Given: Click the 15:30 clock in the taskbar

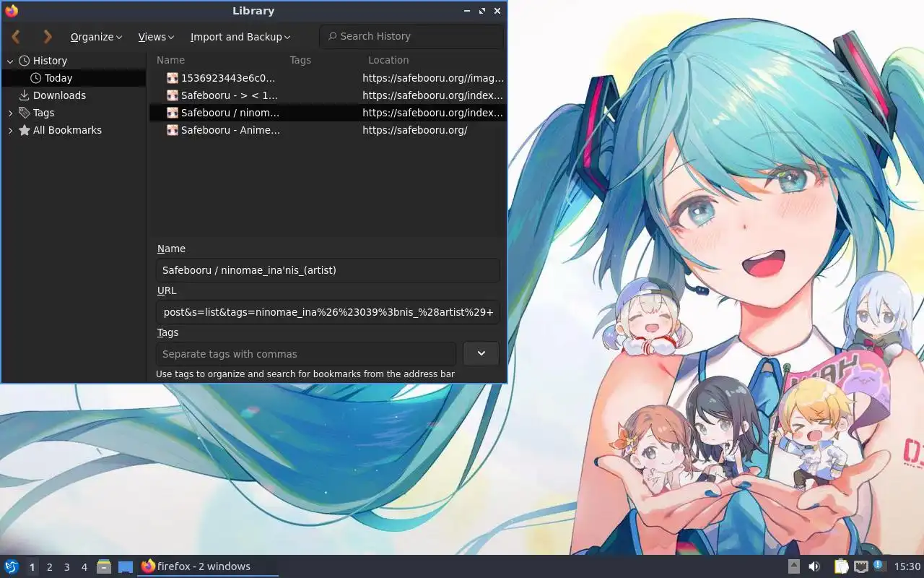Looking at the screenshot, I should [x=907, y=566].
